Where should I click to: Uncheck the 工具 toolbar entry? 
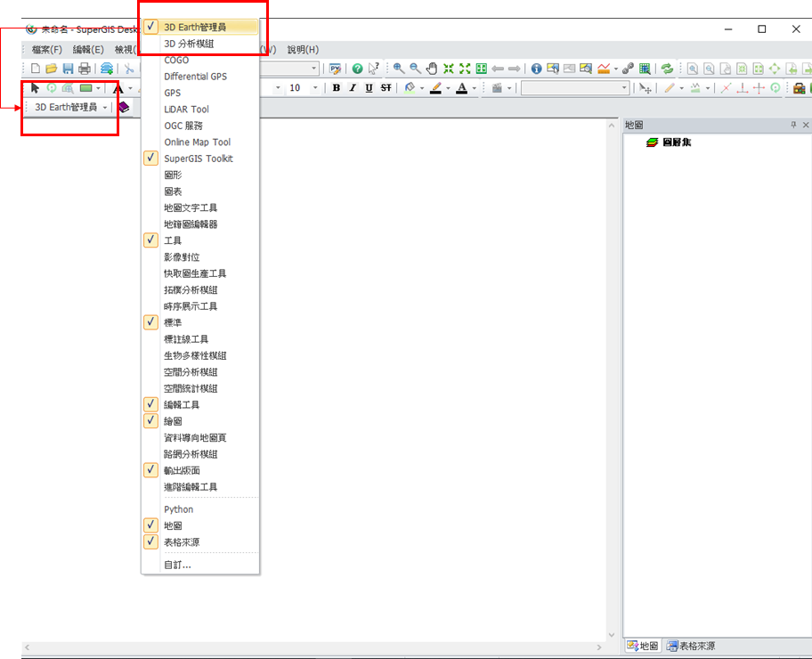(200, 240)
